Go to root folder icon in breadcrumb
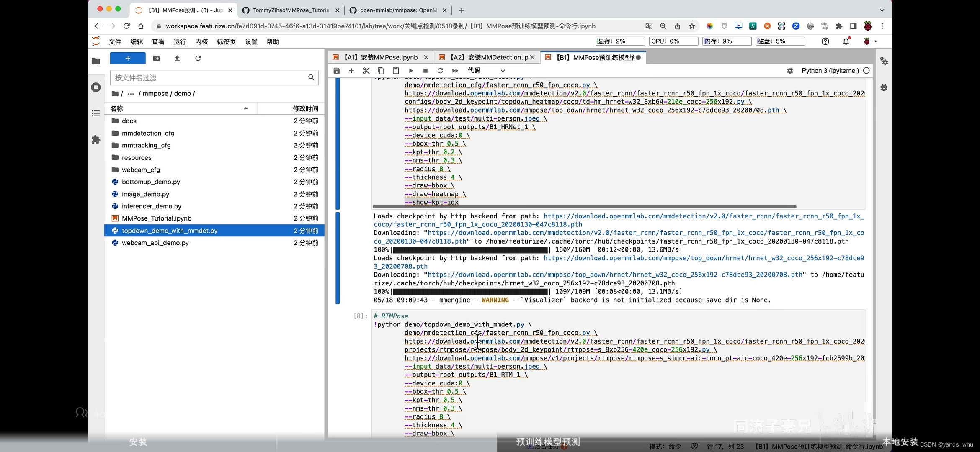980x452 pixels. [115, 93]
